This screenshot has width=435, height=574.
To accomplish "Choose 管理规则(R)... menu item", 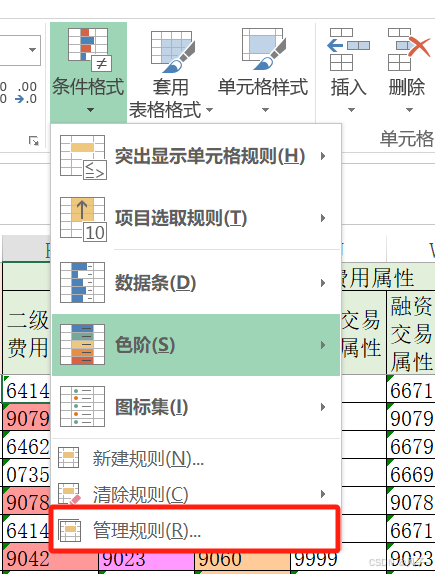I will pos(195,530).
